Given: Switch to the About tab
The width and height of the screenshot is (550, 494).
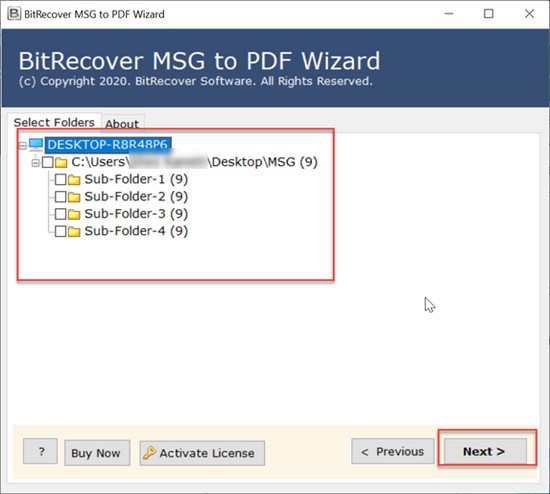Looking at the screenshot, I should (122, 124).
